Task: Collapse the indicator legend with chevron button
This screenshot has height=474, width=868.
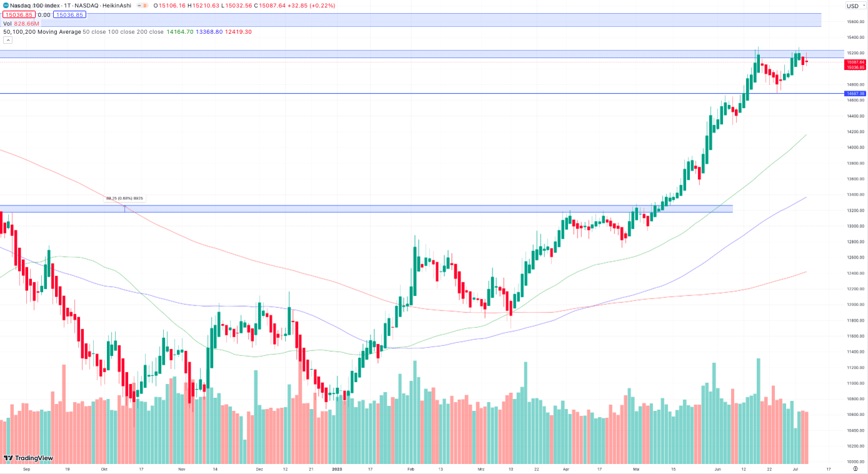Action: [x=7, y=40]
